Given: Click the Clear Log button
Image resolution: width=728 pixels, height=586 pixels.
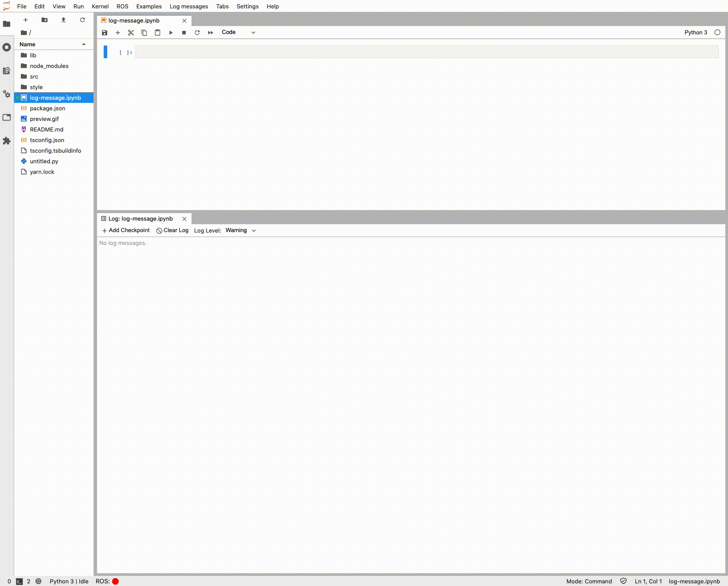Looking at the screenshot, I should click(x=173, y=230).
